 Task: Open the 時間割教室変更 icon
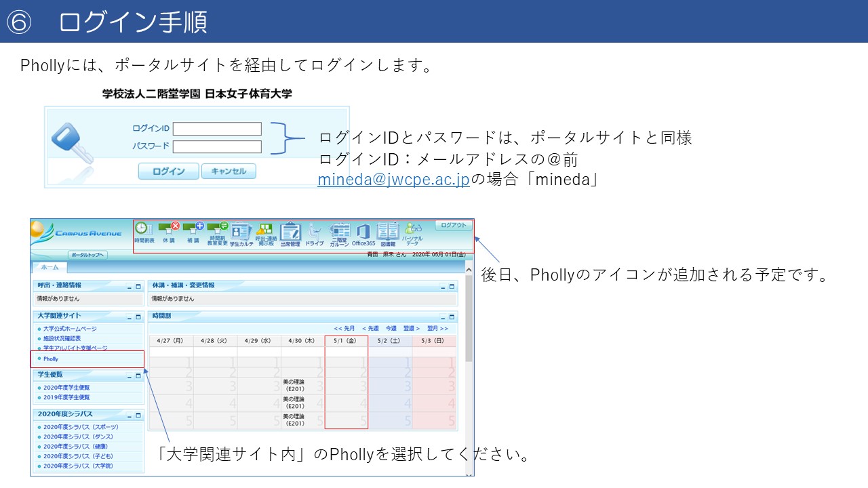pos(218,233)
